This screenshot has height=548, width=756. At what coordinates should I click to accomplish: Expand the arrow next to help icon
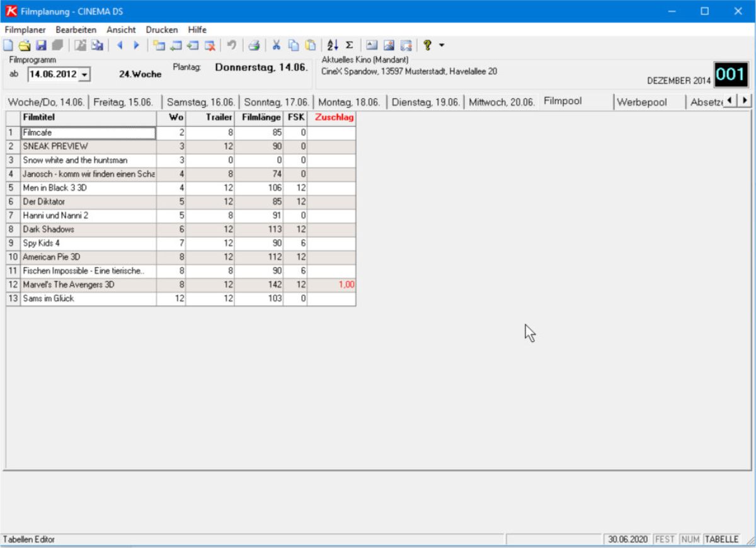tap(442, 45)
